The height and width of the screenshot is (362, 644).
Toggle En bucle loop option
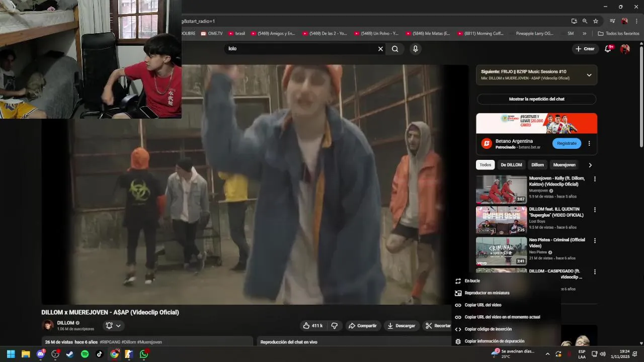pyautogui.click(x=506, y=281)
